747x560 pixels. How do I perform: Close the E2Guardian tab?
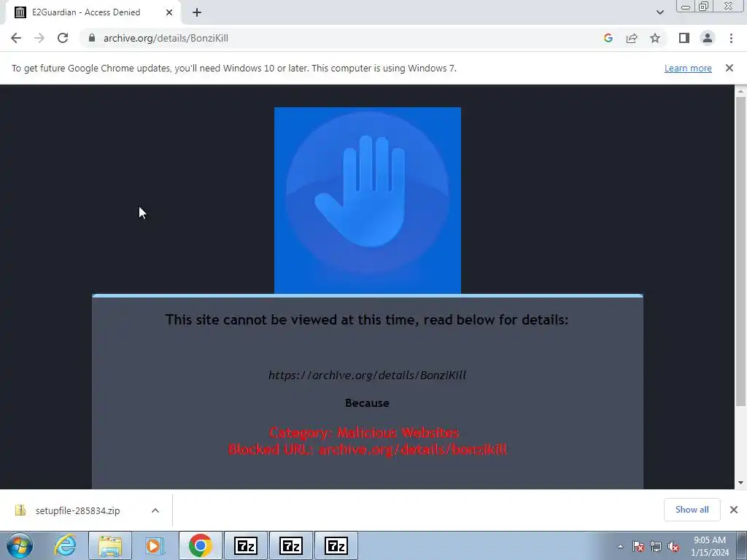click(169, 12)
